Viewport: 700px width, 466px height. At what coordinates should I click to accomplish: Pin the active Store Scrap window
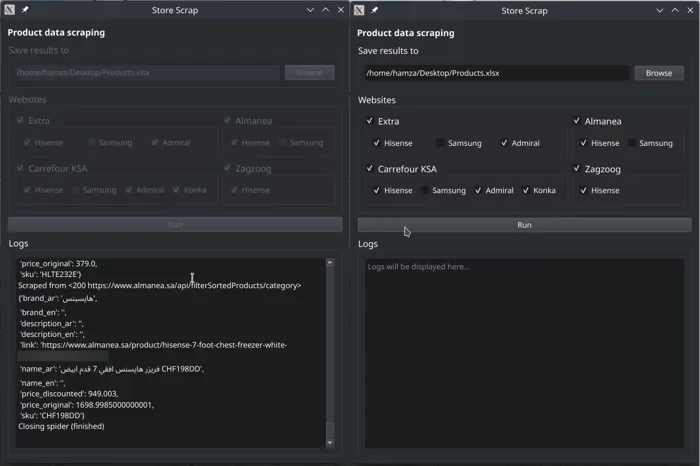tap(375, 11)
